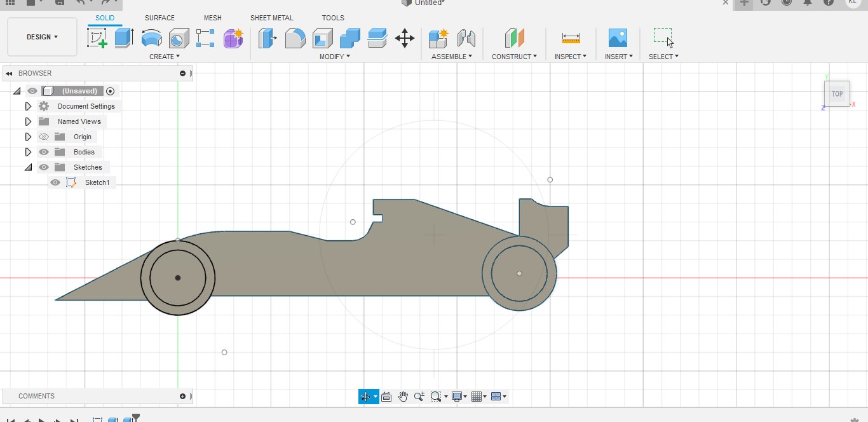Click the TOP face of ViewCube
868x422 pixels.
pos(837,94)
